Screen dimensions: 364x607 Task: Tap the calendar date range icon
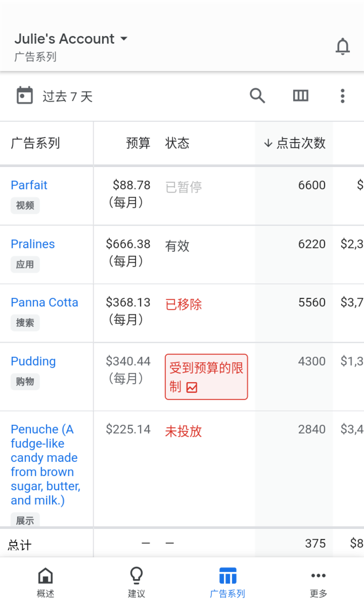pyautogui.click(x=25, y=96)
